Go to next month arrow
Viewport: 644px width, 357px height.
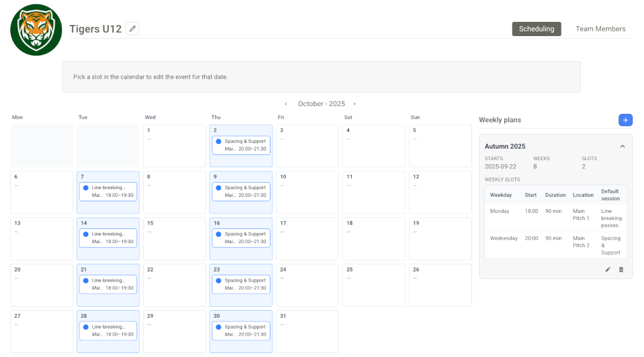click(x=354, y=104)
